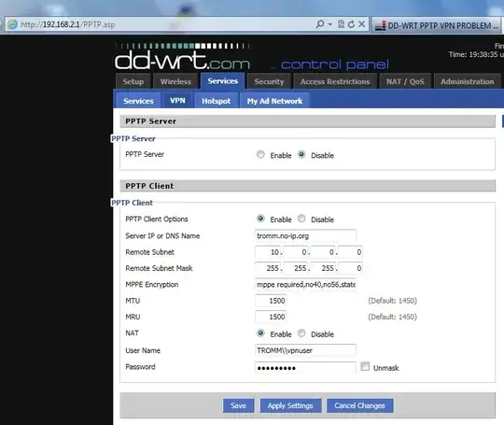Open the address bar search dropdown arrow
504x425 pixels.
(x=329, y=24)
